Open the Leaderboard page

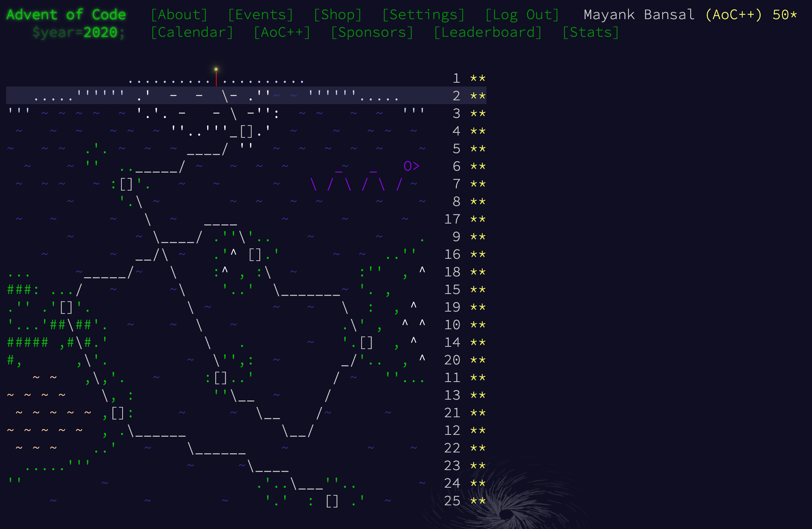click(x=488, y=32)
